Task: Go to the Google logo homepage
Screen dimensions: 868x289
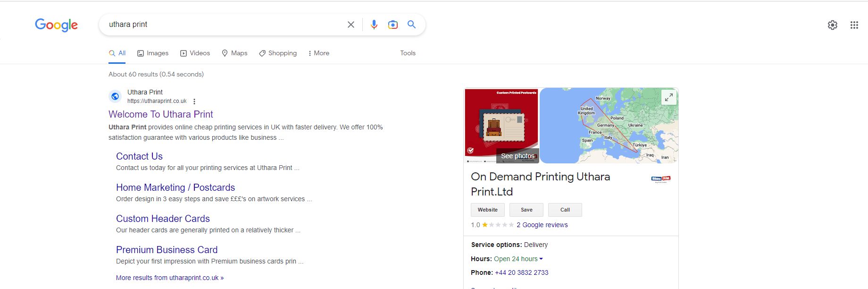Action: click(56, 25)
